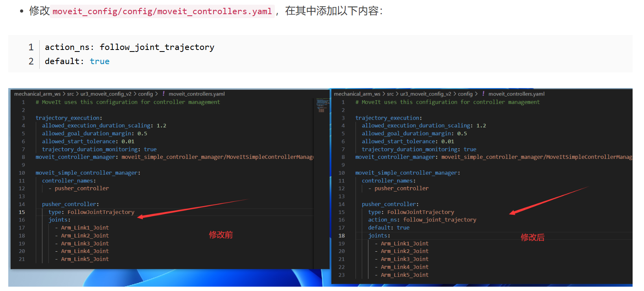Image resolution: width=644 pixels, height=291 pixels.
Task: Select moveit_controllers.yaml breadcrumb in the 修改前 editor
Action: click(x=197, y=94)
